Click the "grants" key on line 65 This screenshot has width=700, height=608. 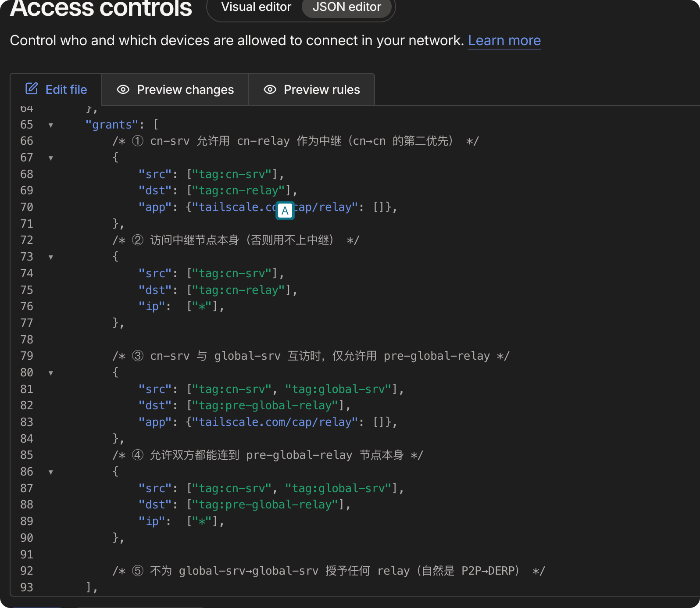click(112, 125)
